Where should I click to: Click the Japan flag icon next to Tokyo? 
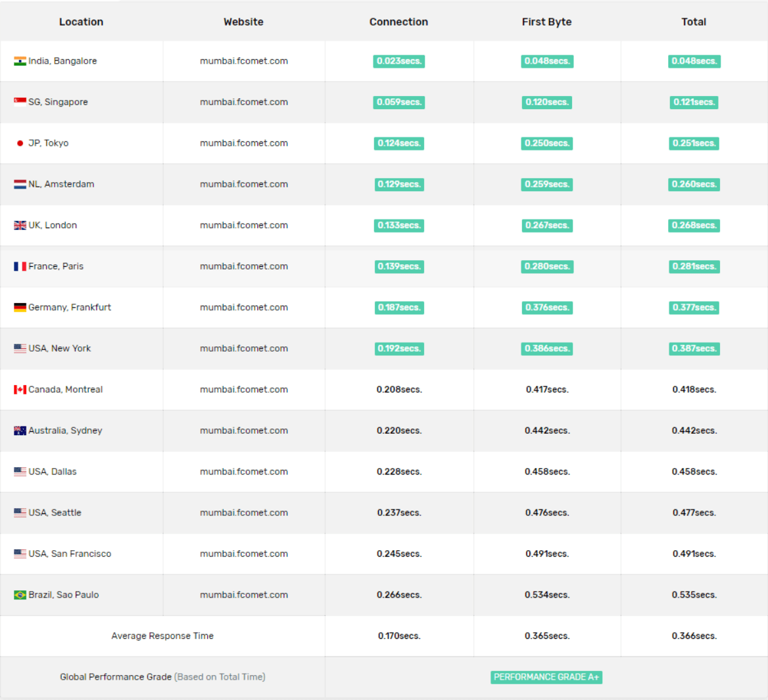point(20,143)
